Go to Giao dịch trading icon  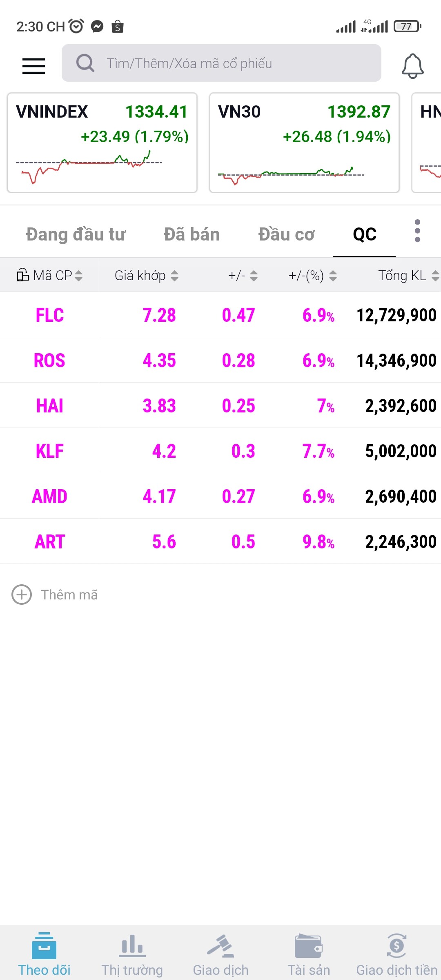(x=220, y=946)
